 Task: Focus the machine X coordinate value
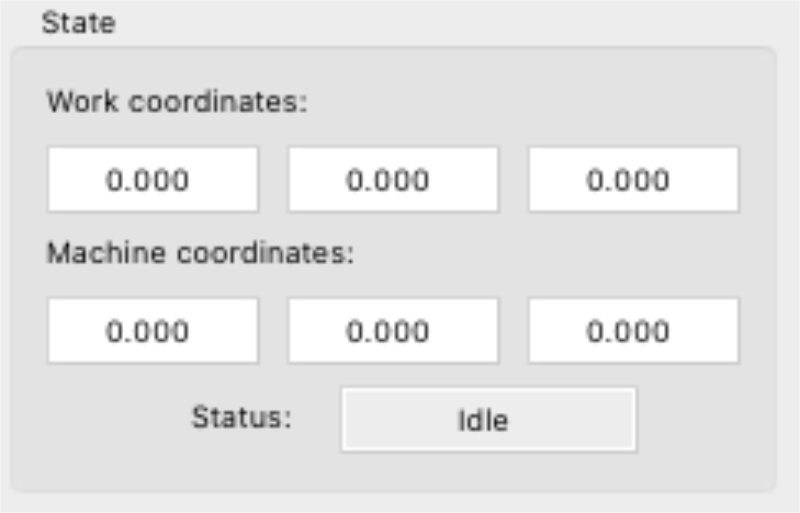pyautogui.click(x=152, y=331)
